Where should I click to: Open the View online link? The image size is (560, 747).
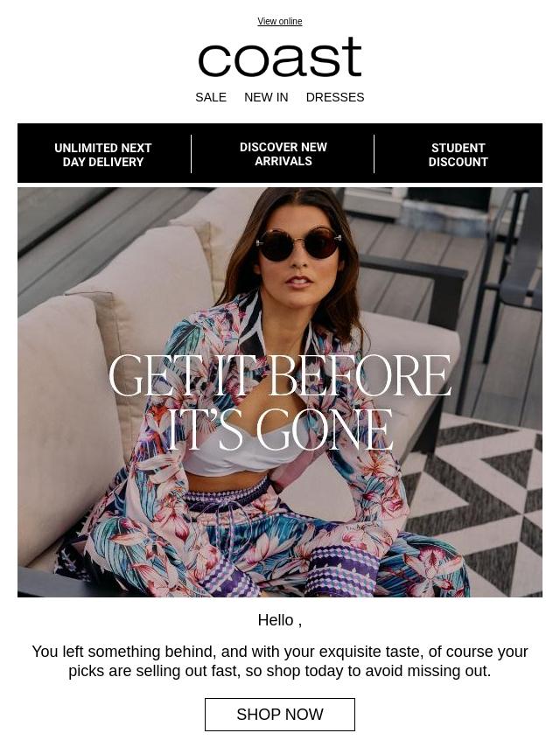(280, 22)
